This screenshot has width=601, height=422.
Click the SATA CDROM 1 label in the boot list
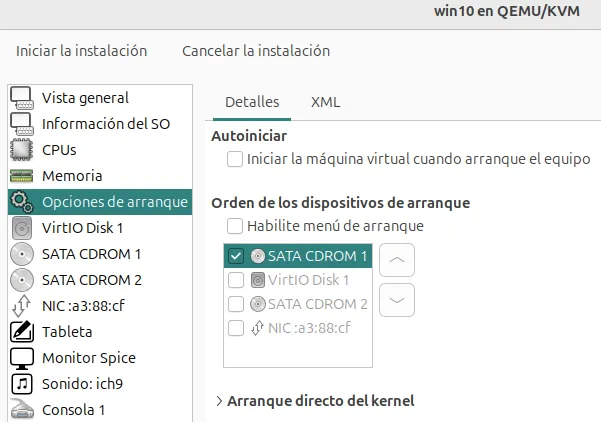pyautogui.click(x=318, y=256)
